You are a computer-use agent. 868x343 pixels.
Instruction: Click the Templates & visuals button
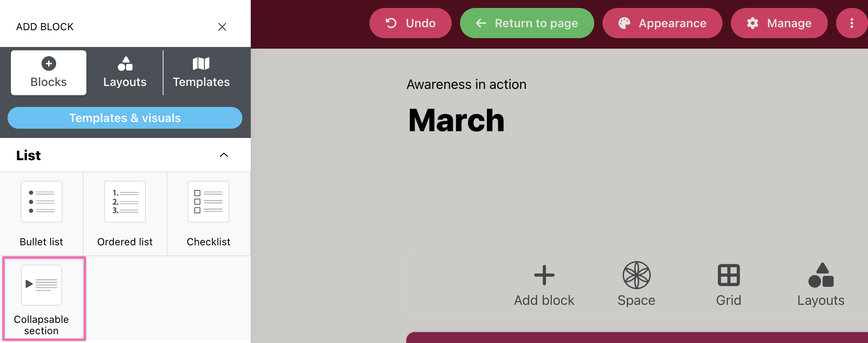[125, 118]
